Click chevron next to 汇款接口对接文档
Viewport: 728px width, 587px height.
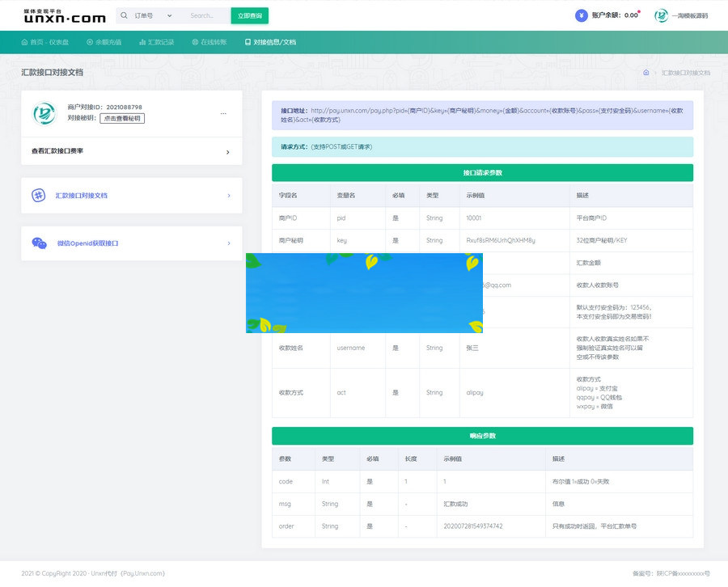tap(229, 196)
